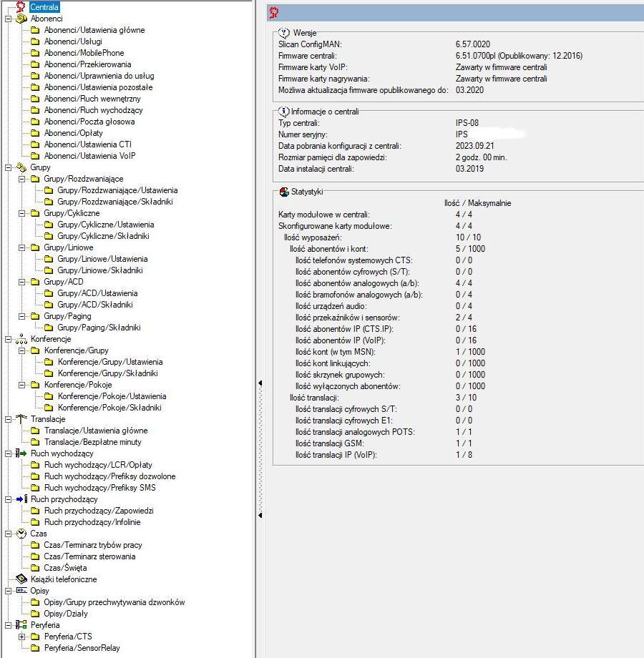Open Opisy/Grupy przechwytywania dzwonków

click(x=114, y=602)
